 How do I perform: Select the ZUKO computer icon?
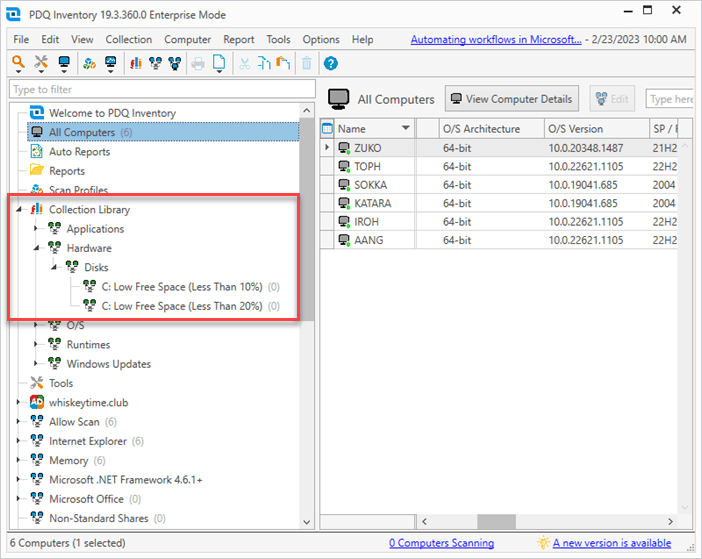pyautogui.click(x=343, y=148)
